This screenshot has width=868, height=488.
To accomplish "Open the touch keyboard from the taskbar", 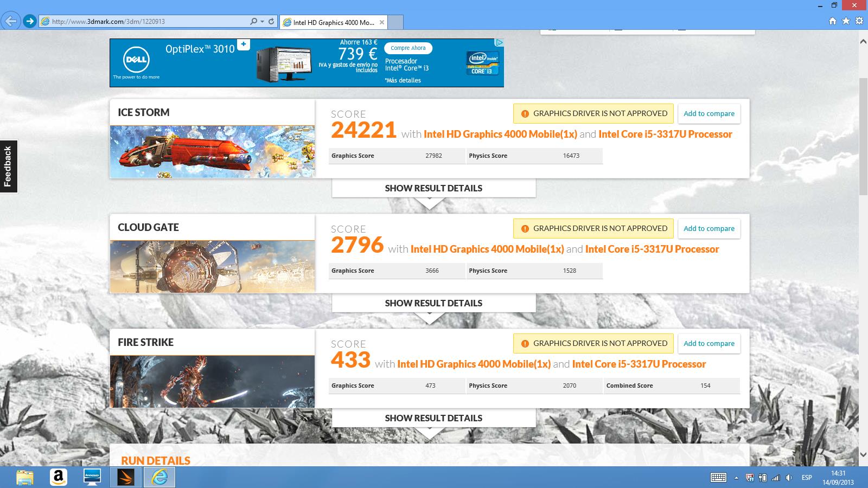I will [x=718, y=478].
